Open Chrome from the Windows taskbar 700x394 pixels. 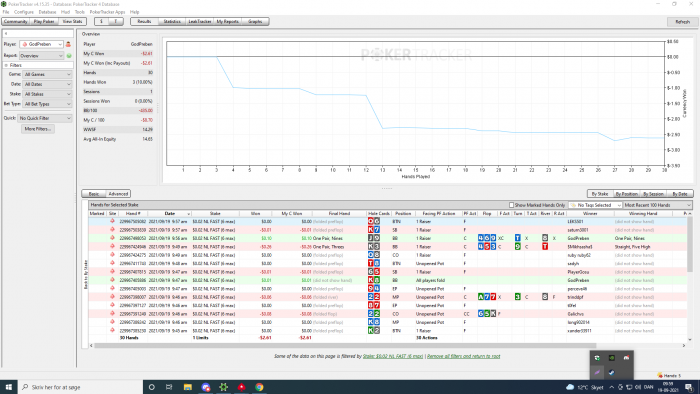click(x=259, y=387)
